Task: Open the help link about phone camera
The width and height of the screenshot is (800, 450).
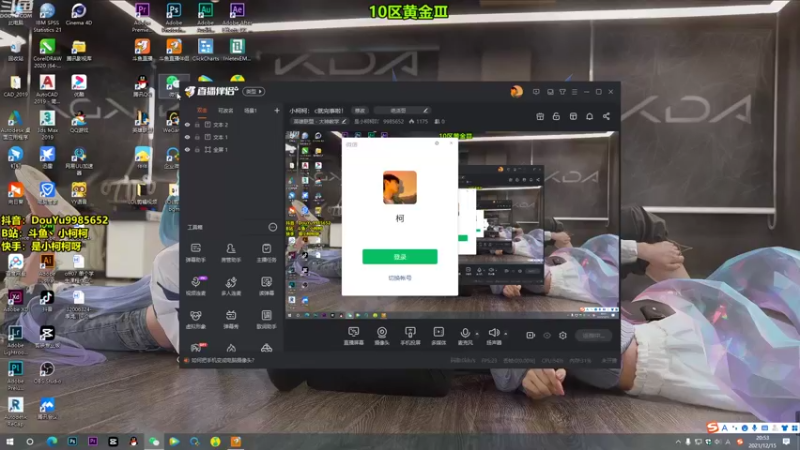Action: 222,360
